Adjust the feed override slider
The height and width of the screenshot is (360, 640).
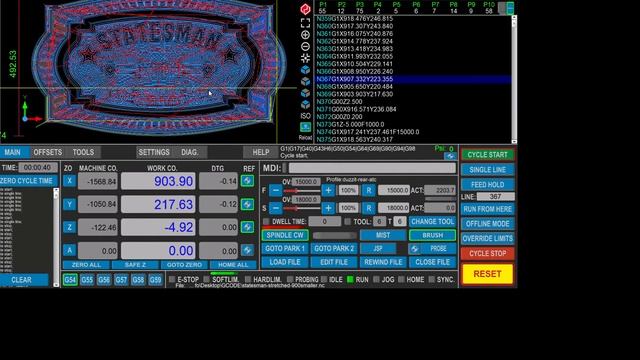[x=302, y=191]
